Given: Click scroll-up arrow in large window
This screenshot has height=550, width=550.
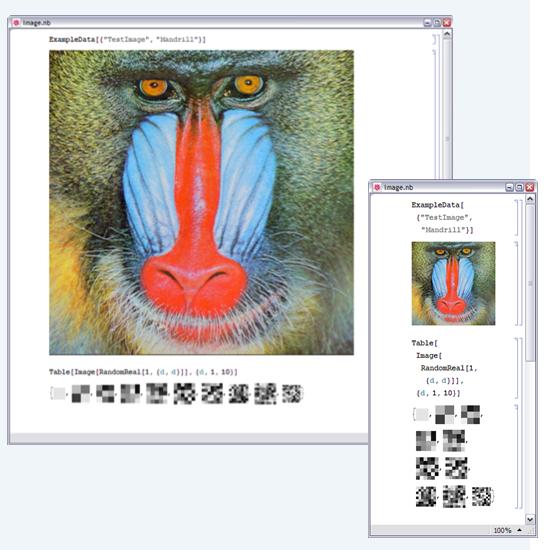Looking at the screenshot, I should click(447, 34).
